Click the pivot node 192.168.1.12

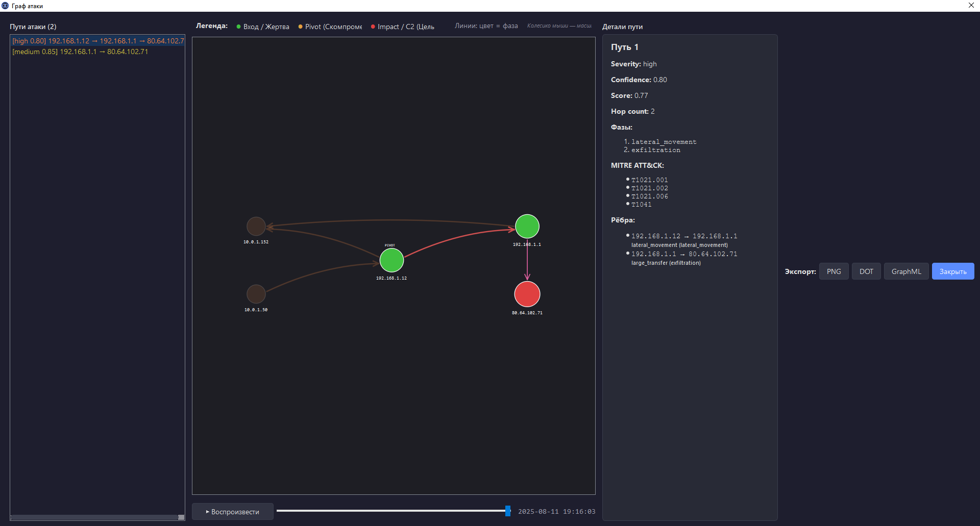click(391, 261)
